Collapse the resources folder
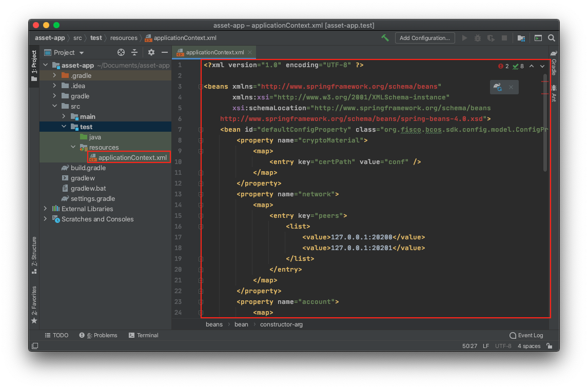588x389 pixels. [73, 147]
